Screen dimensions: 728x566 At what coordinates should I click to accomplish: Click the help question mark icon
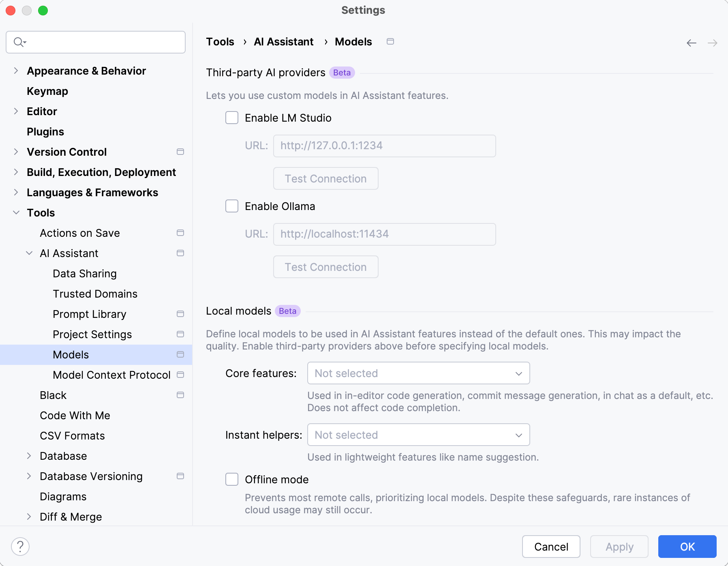20,547
